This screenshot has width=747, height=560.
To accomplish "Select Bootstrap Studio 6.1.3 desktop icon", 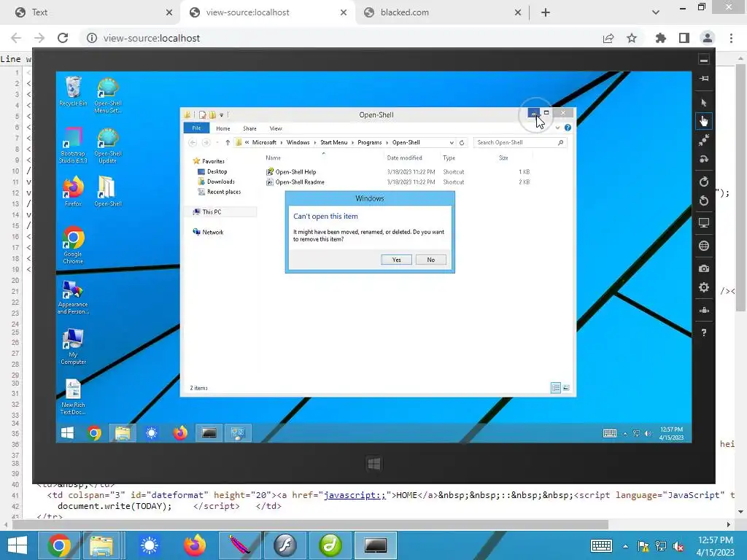I will [x=73, y=145].
